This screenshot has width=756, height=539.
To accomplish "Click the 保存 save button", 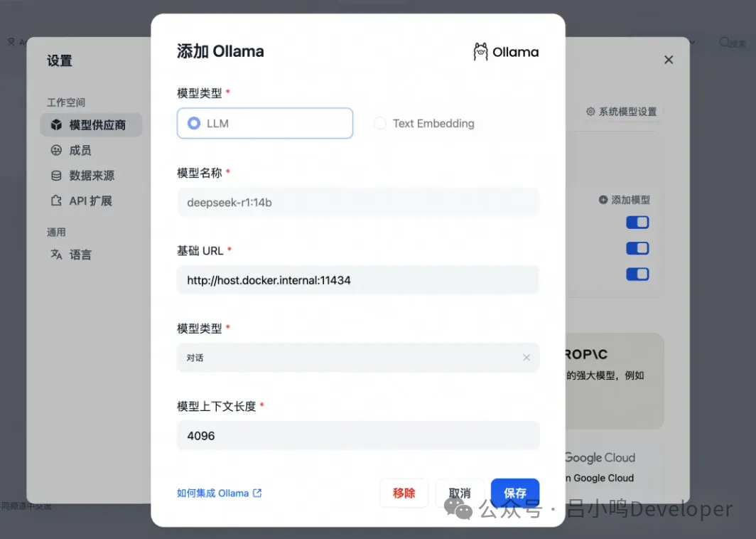I will click(x=515, y=493).
